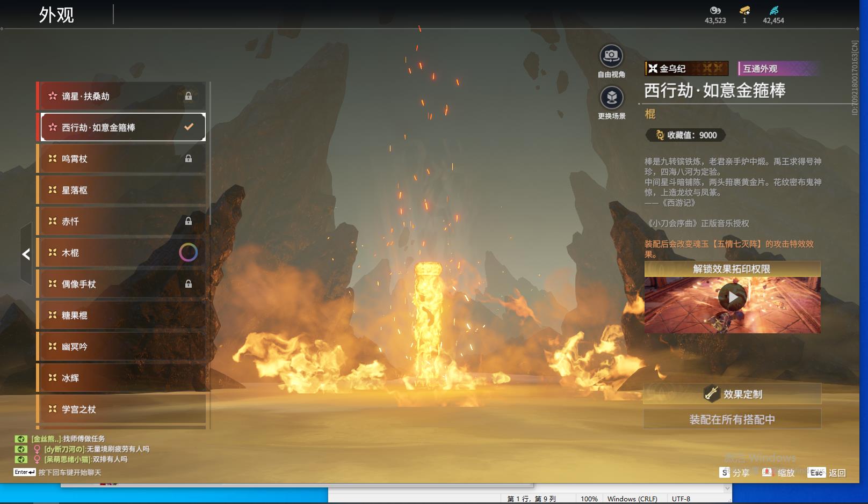Viewport: 868px width, 504px height.
Task: Click Windows (CRLF) in Notepad status bar
Action: pyautogui.click(x=632, y=499)
